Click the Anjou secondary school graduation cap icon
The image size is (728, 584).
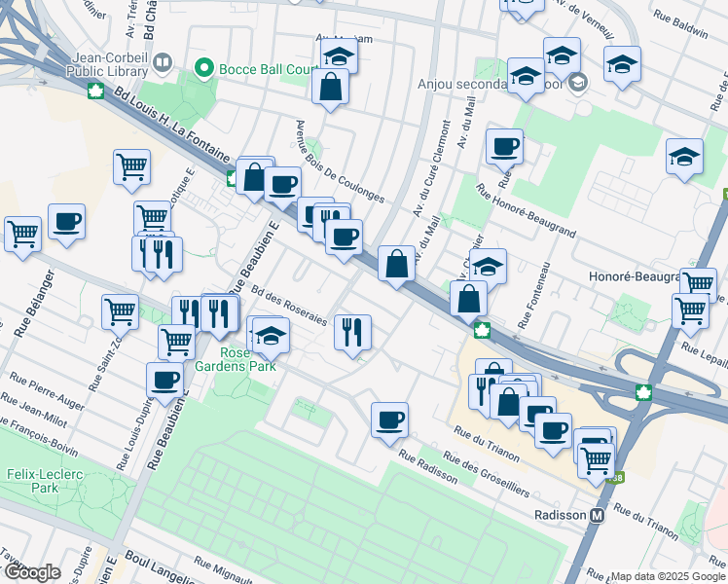click(x=578, y=83)
